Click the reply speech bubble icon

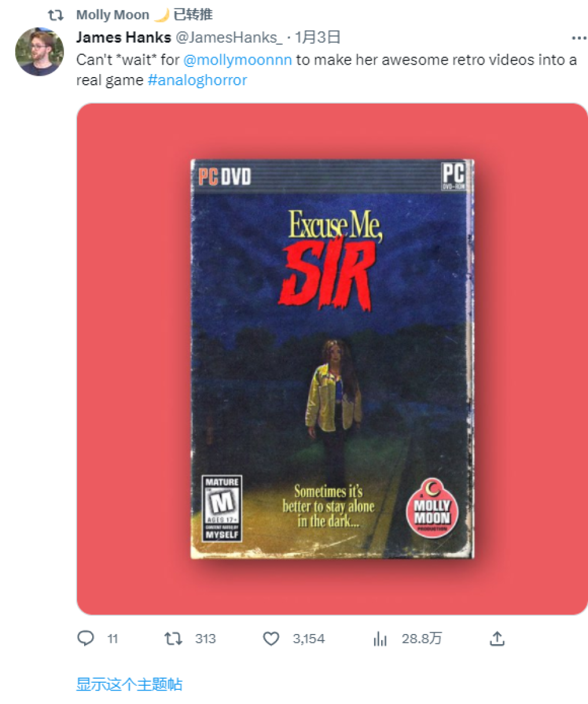(x=86, y=639)
